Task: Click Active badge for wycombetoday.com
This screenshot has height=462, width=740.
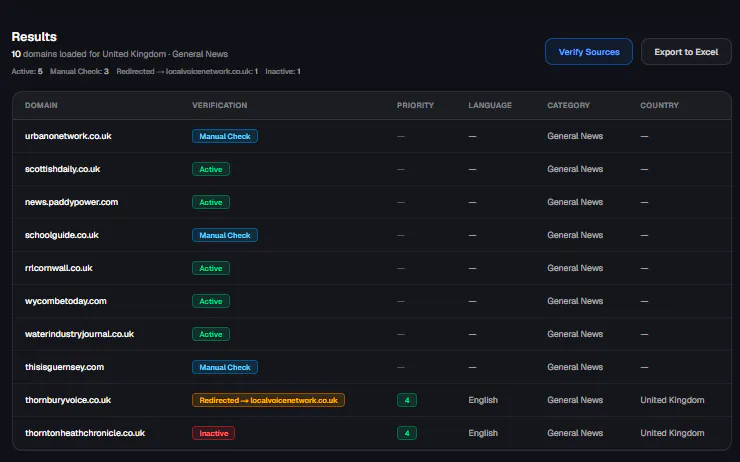Action: [211, 301]
